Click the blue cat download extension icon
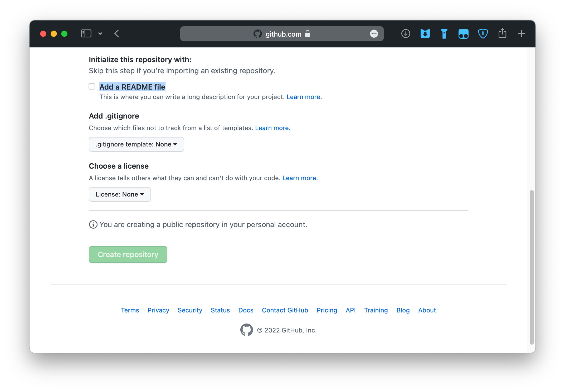The width and height of the screenshot is (565, 392). point(425,34)
